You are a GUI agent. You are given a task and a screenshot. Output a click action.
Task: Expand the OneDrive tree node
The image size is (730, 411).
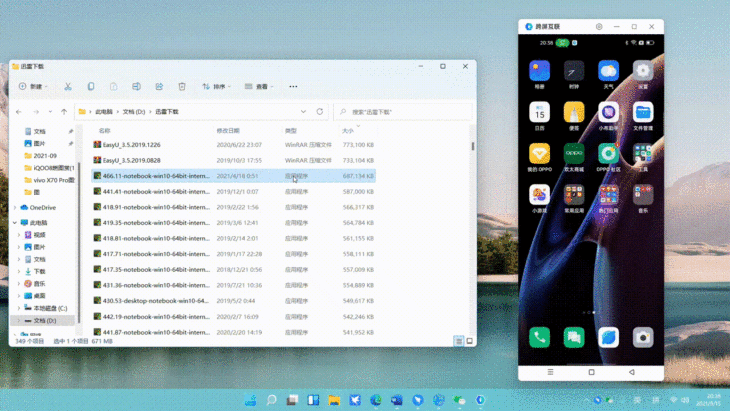11,207
